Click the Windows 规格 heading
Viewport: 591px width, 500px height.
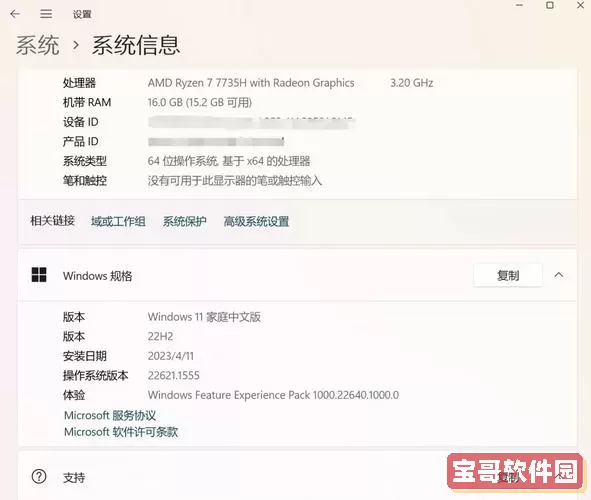(98, 276)
